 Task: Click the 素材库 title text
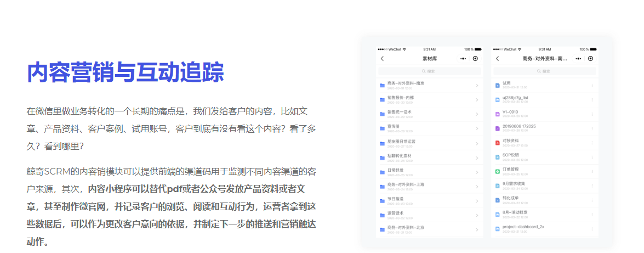[430, 59]
